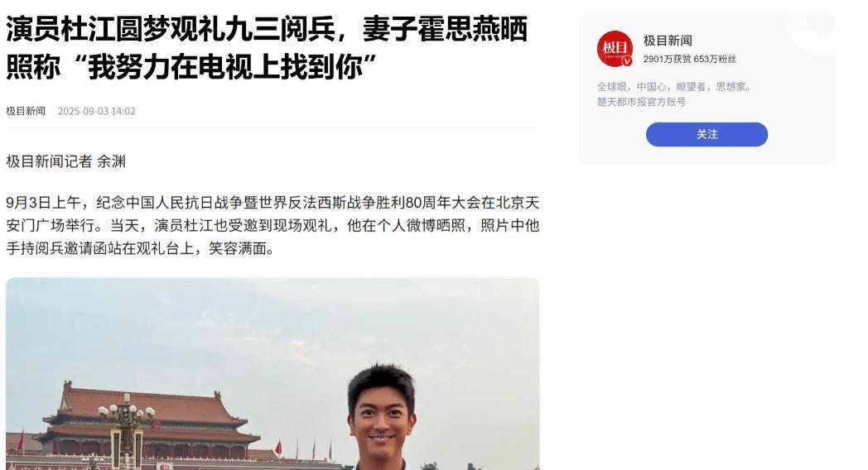Open 极目新闻 account name in sidebar card
Screen dimensions: 868x470
pos(668,41)
